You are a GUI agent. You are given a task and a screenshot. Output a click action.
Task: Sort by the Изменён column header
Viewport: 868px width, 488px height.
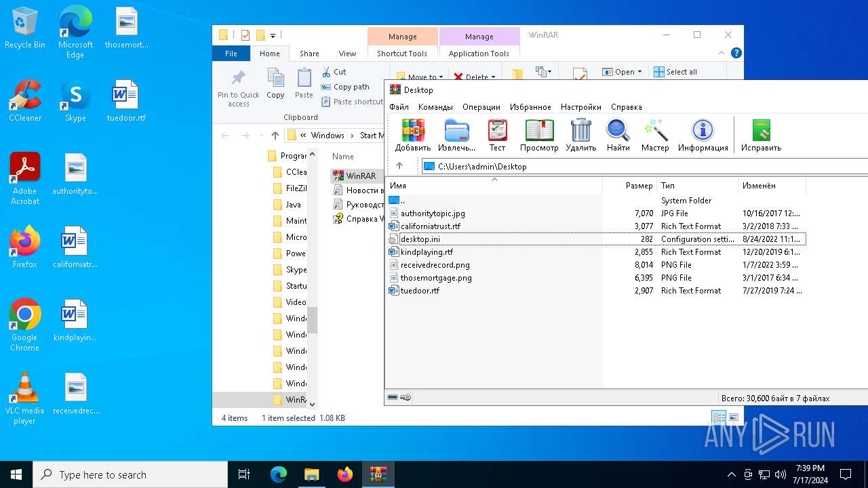coord(772,186)
